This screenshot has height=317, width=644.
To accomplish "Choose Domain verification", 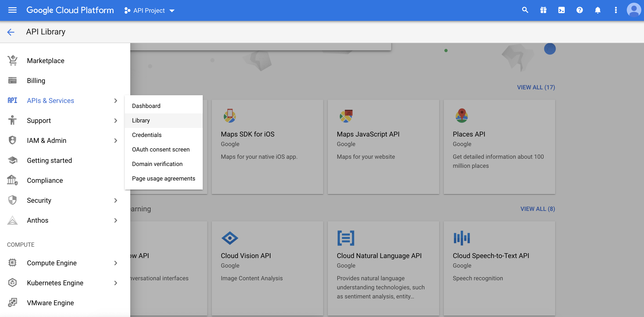I will (164, 164).
